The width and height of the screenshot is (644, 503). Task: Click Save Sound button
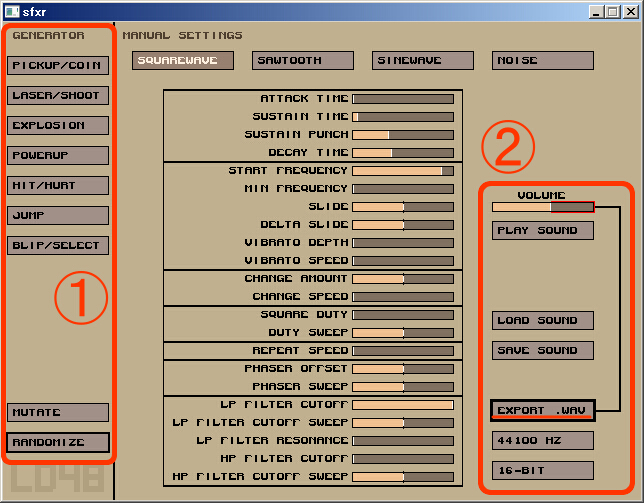(542, 351)
